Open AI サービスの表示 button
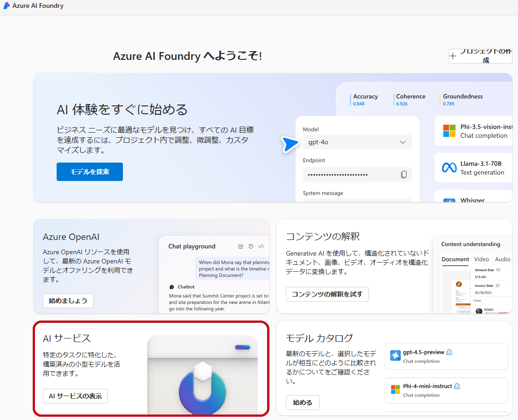This screenshot has width=518, height=420. pyautogui.click(x=76, y=396)
